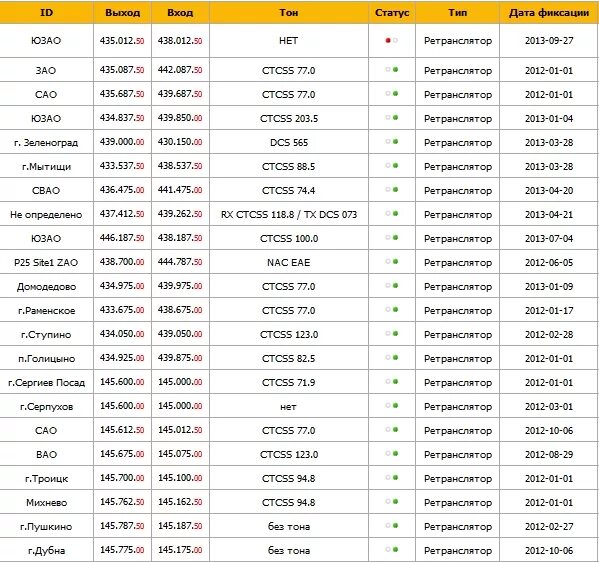Select output frequency 145.775.00

click(122, 550)
